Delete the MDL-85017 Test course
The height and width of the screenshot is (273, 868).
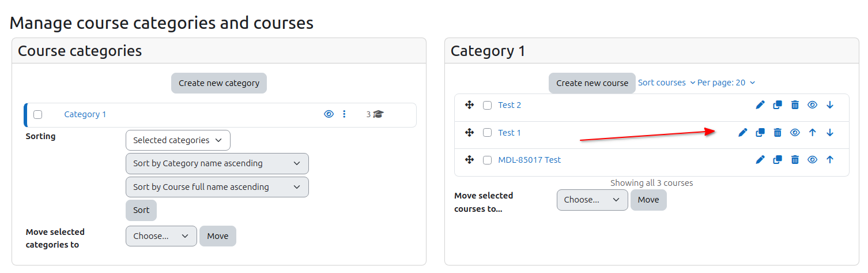795,160
